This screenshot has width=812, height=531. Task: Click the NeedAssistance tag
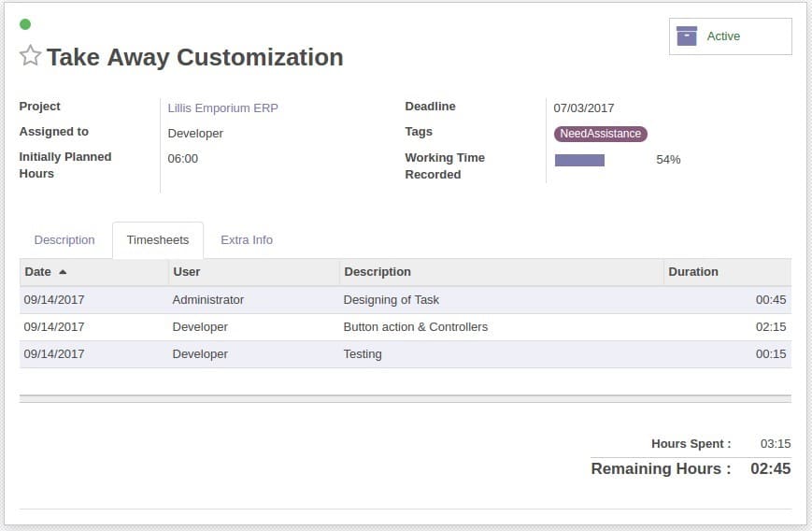600,134
